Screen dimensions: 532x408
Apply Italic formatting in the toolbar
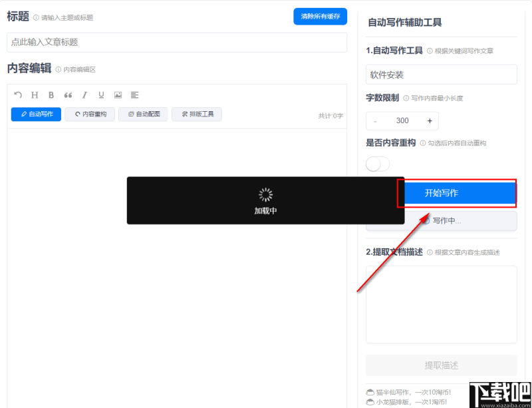point(84,95)
